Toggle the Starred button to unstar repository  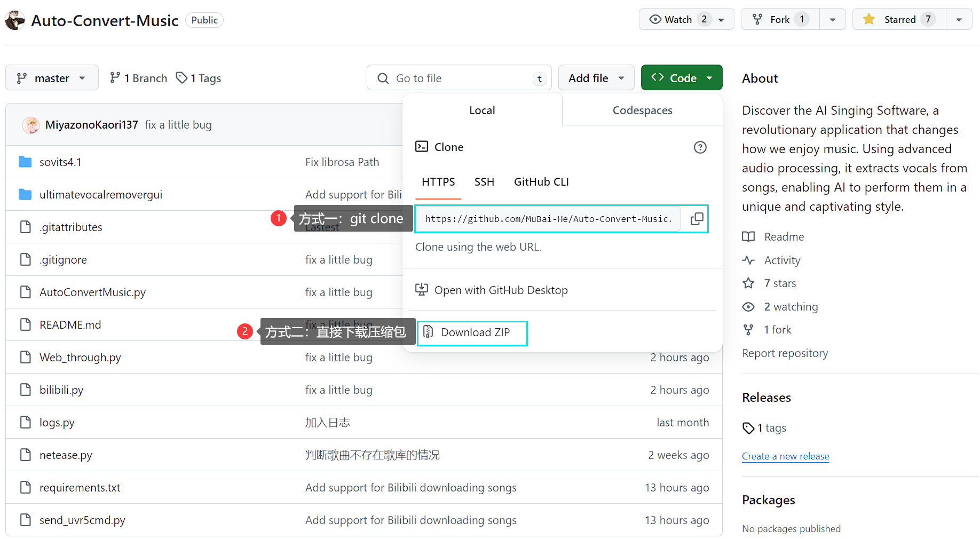[x=899, y=19]
